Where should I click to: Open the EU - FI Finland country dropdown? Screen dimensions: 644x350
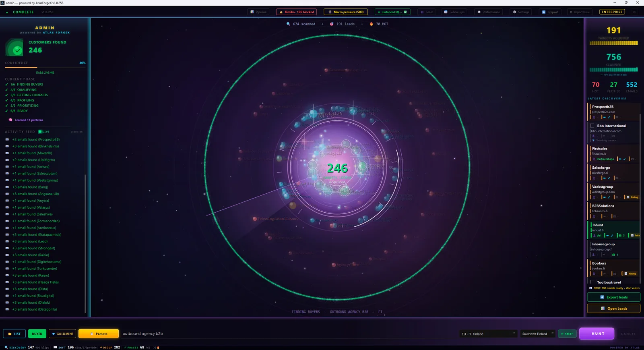[x=488, y=334]
